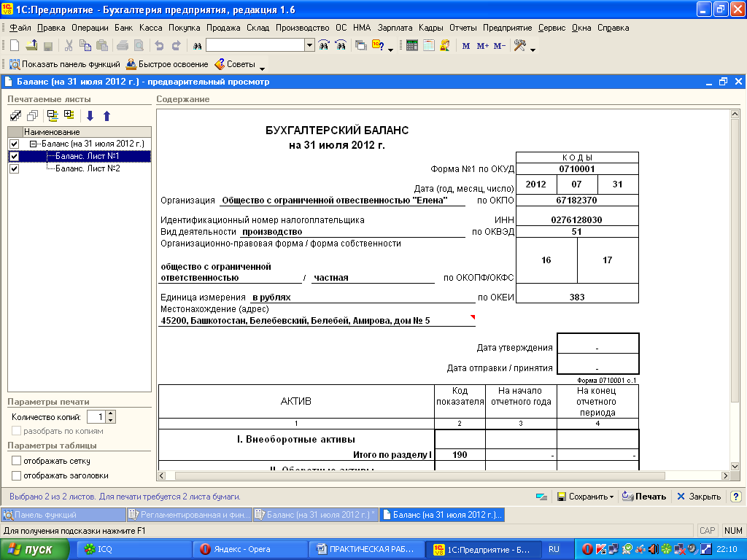
Task: Open the dropdown arrow after Советы
Action: tap(262, 68)
